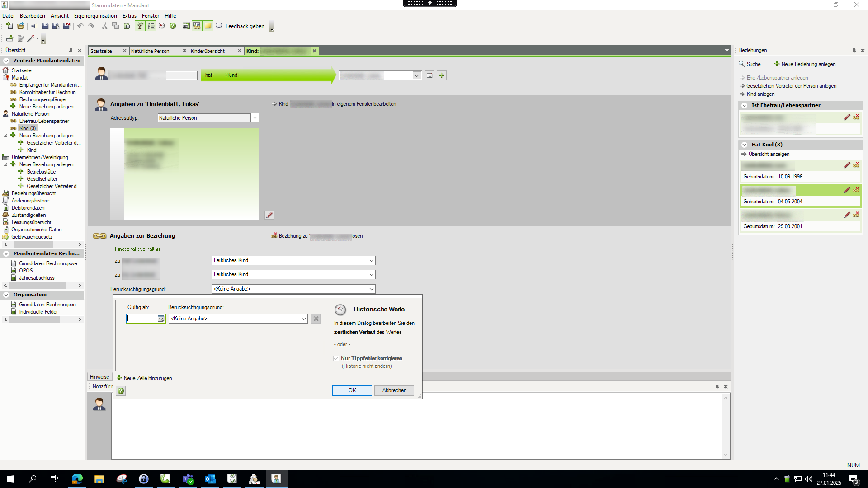Screen dimensions: 868x488
Task: Click the LEX toolbar icon
Action: pyautogui.click(x=186, y=26)
